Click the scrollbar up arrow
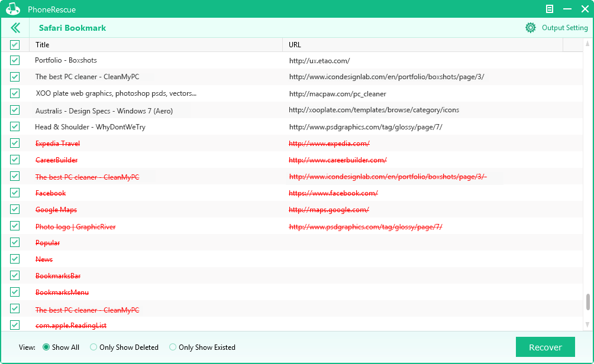The image size is (594, 364). tap(587, 44)
